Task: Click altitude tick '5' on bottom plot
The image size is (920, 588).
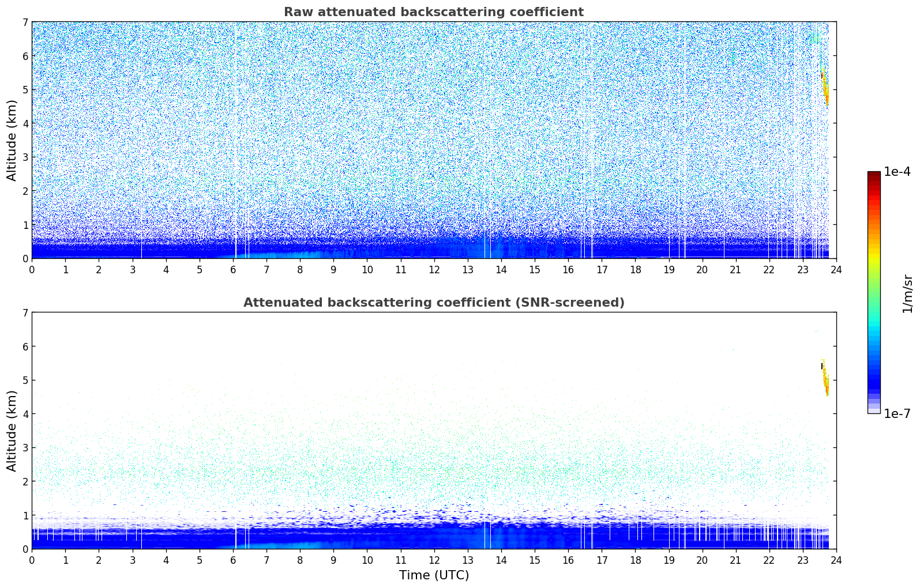Action: pos(25,380)
